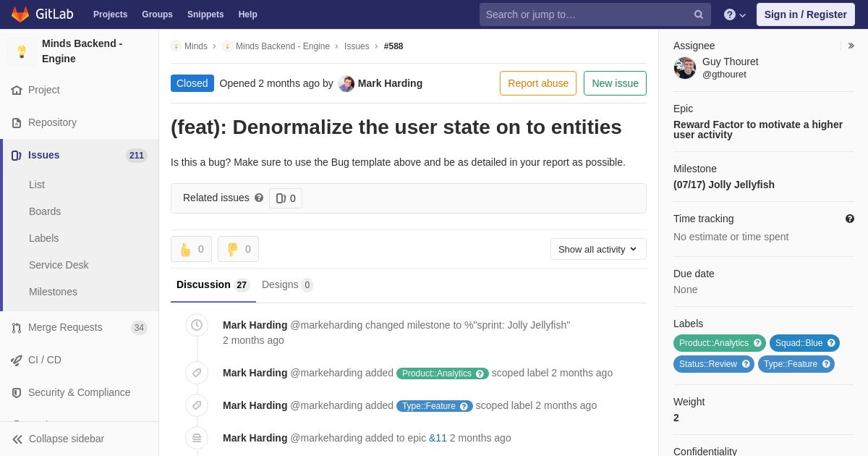Open the Reward Factor epic link
Screen dimensions: 868x456
click(x=758, y=130)
